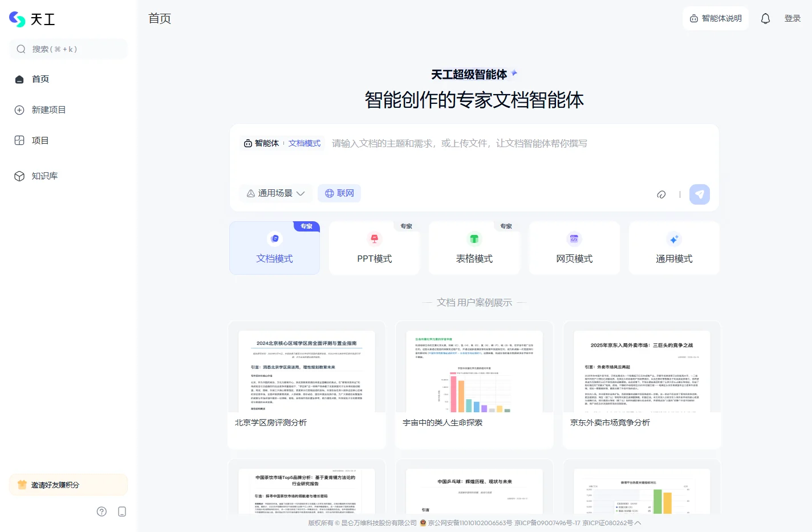Click the 京ICP证080262号 footer link
Image resolution: width=812 pixels, height=532 pixels.
(608, 523)
